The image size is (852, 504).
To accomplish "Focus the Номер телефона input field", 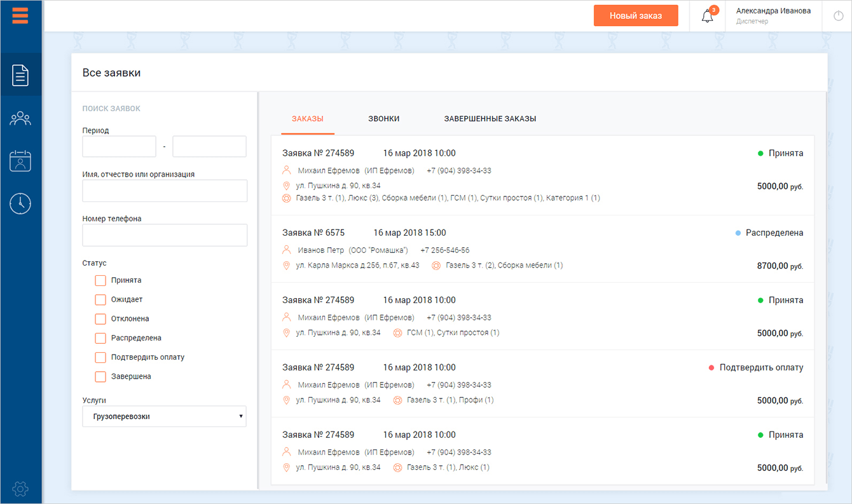I will pos(165,235).
